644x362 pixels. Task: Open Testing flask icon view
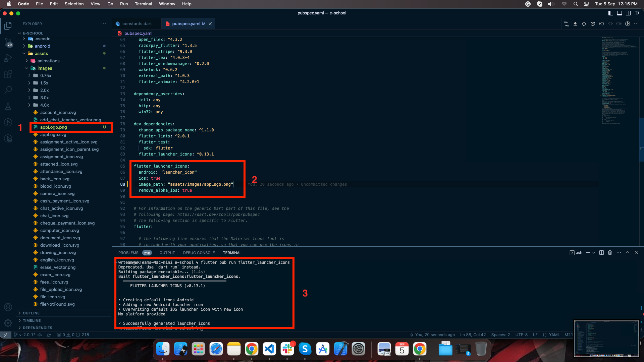click(8, 106)
